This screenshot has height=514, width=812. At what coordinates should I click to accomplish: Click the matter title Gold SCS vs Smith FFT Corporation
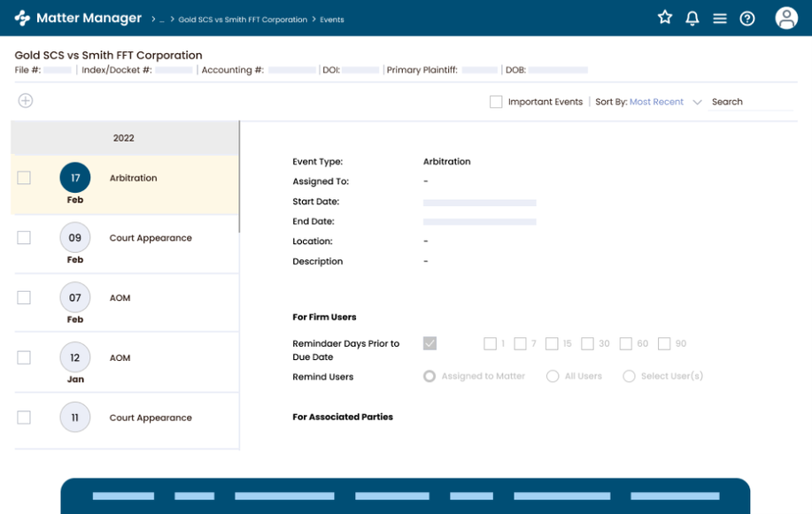[x=108, y=56]
